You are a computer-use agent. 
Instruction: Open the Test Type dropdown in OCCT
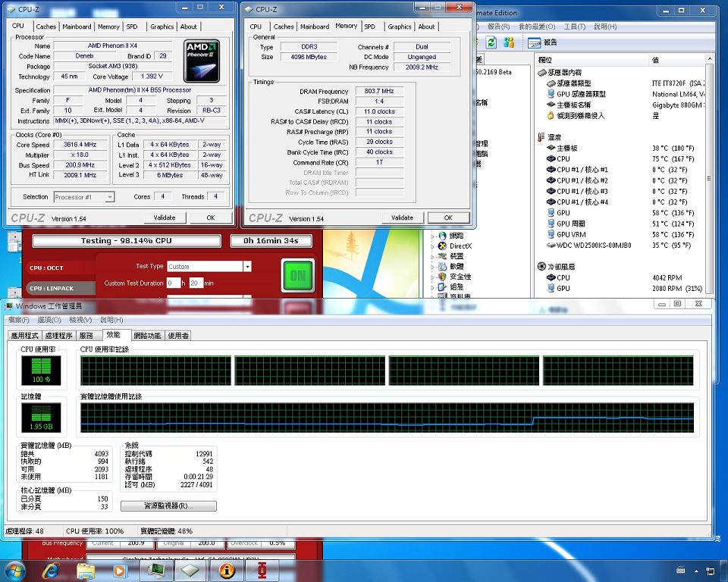[247, 267]
